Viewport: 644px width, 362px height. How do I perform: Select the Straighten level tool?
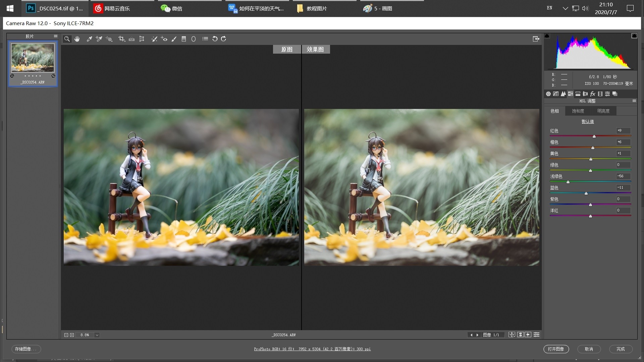[132, 39]
